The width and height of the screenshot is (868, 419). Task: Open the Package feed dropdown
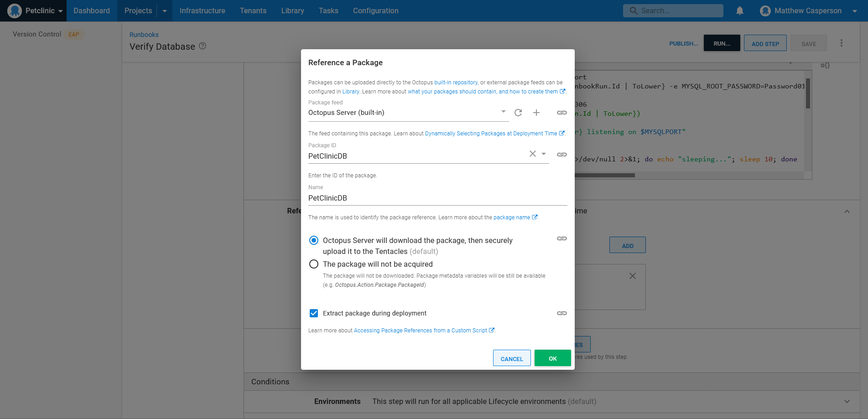503,112
